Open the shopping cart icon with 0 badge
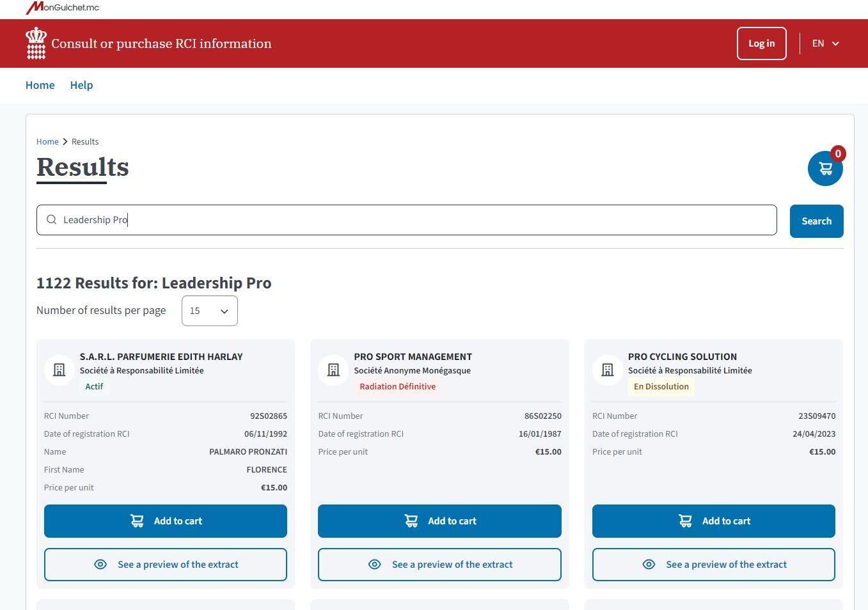Viewport: 868px width, 610px height. pos(825,169)
